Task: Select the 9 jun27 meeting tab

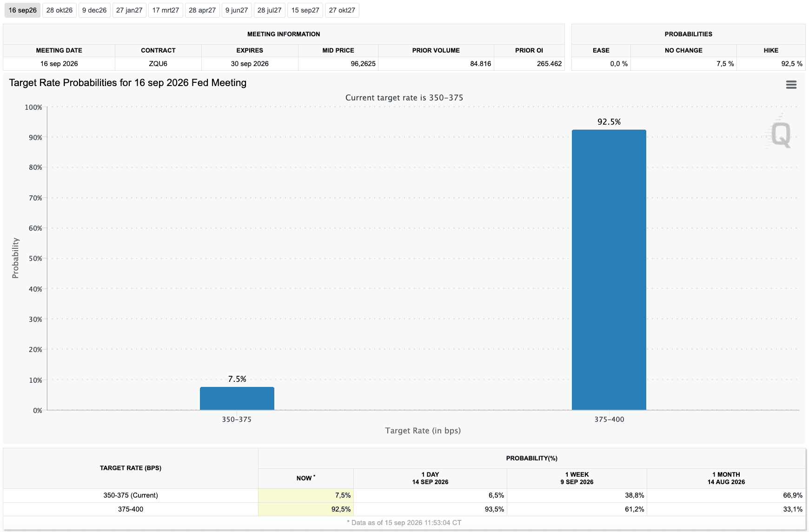Action: [237, 10]
